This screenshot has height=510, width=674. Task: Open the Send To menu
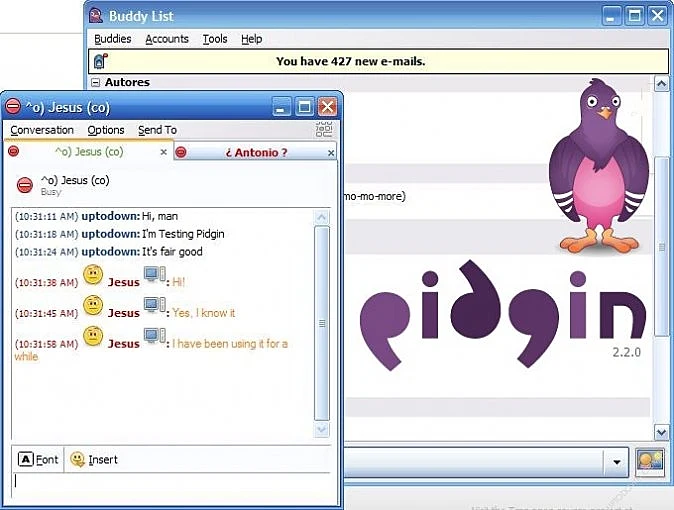[157, 130]
